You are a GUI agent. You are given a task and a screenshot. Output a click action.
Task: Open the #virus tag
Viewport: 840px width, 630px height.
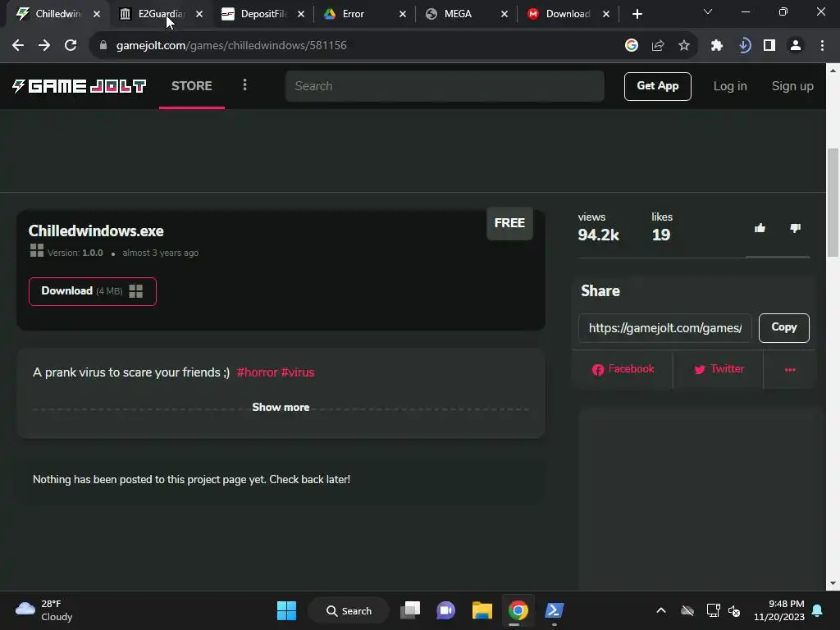tap(298, 372)
